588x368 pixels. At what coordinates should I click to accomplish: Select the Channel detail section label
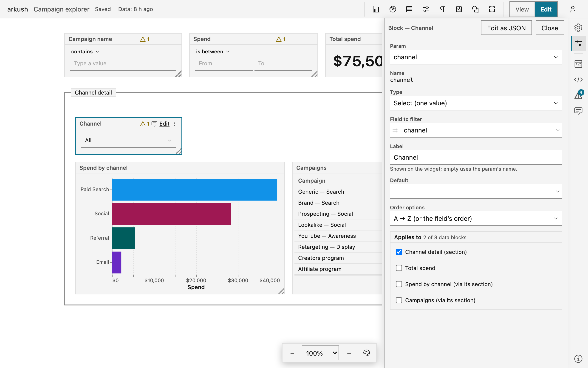tap(93, 93)
